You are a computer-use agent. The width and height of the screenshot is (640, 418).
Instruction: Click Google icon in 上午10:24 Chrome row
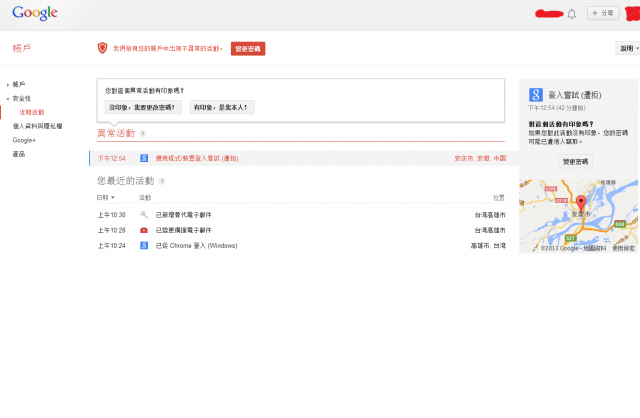144,245
